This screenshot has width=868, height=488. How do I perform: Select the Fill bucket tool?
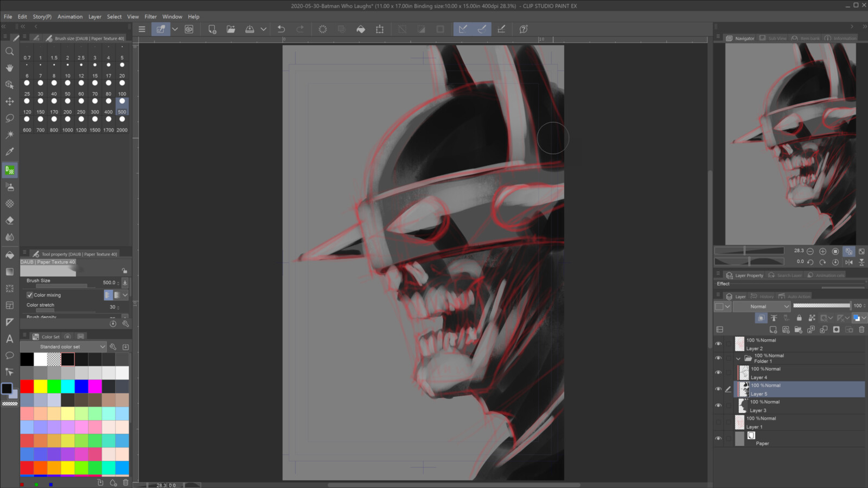9,255
